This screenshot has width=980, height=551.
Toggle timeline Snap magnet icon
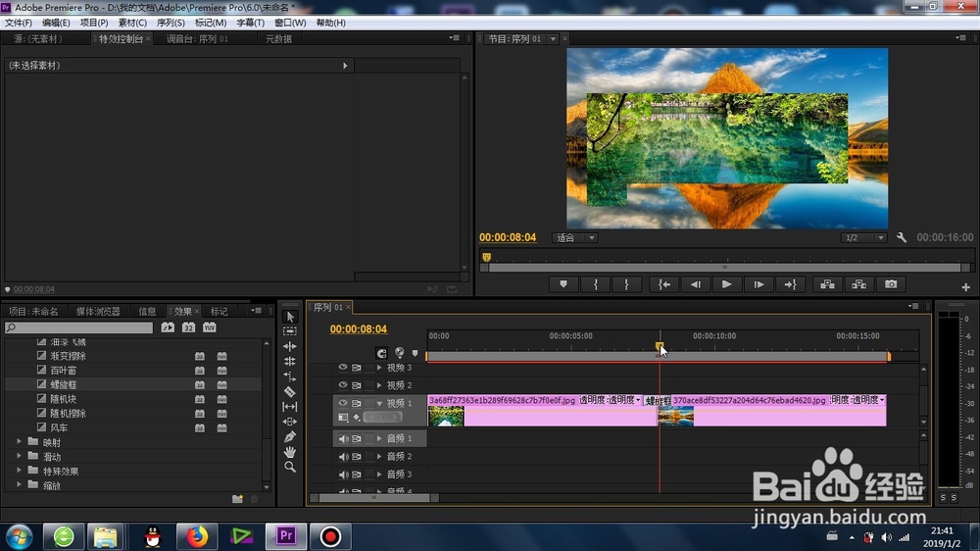[382, 353]
